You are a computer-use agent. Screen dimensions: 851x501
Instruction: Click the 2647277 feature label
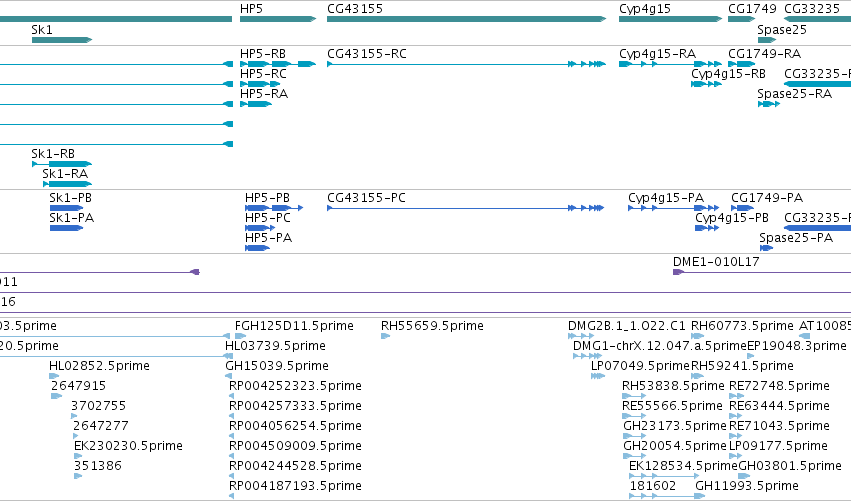(x=101, y=426)
